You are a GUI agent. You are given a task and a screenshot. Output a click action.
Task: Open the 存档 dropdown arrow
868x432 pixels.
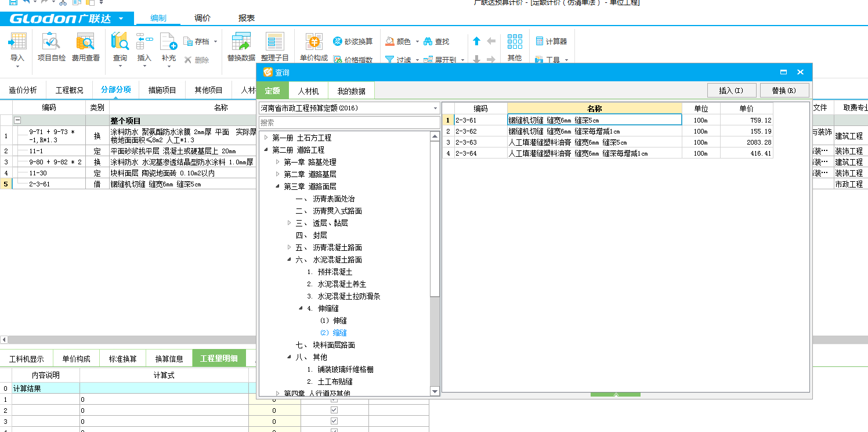tap(215, 42)
